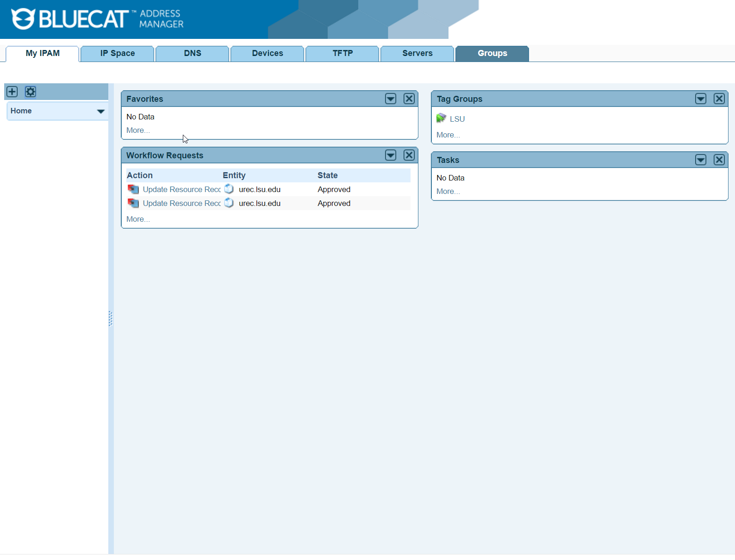Close the Tag Groups widget
The height and width of the screenshot is (560, 735).
click(719, 99)
